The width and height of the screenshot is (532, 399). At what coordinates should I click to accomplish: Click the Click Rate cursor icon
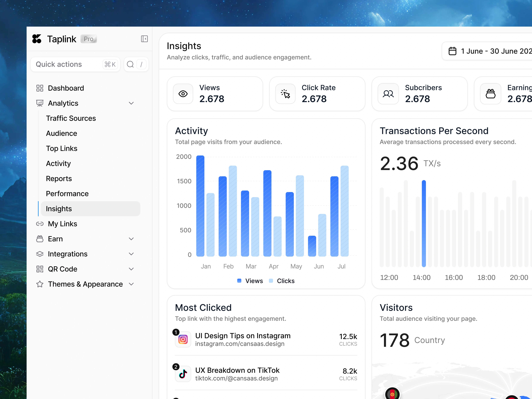[x=286, y=94]
